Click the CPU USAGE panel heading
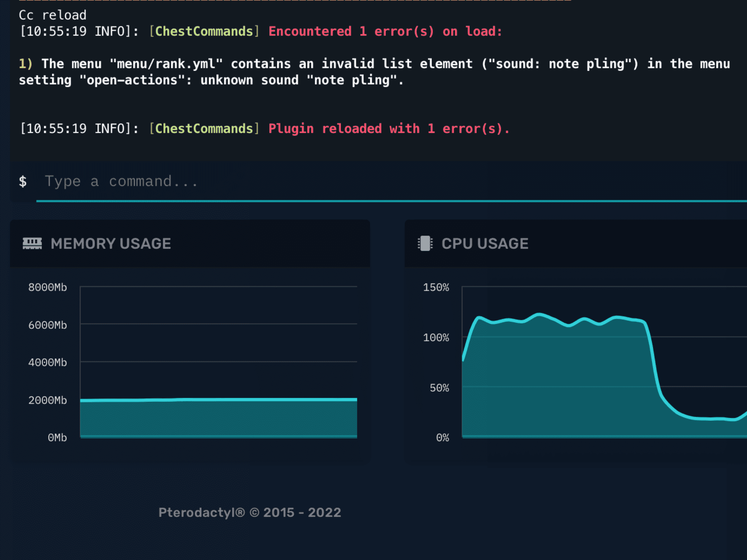Screen dimensions: 747x560 tap(485, 244)
